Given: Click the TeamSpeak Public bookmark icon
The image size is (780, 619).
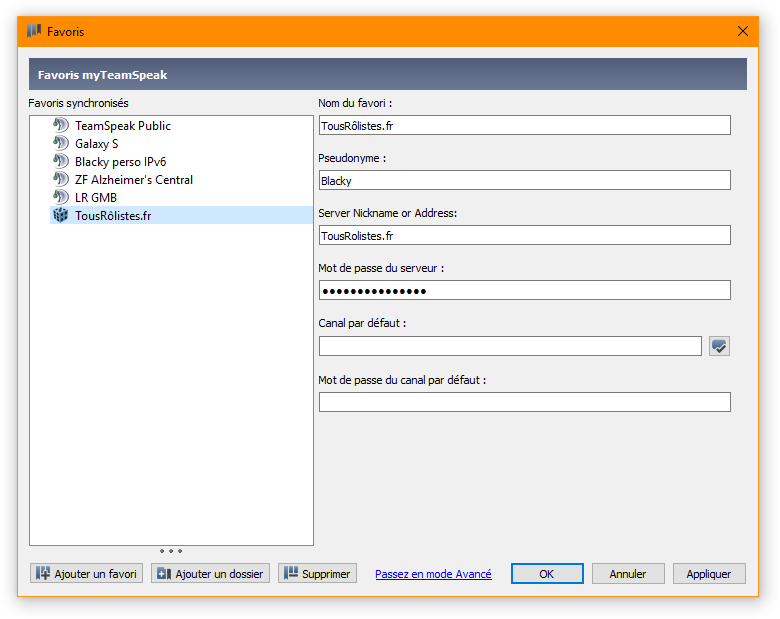Looking at the screenshot, I should pyautogui.click(x=60, y=126).
